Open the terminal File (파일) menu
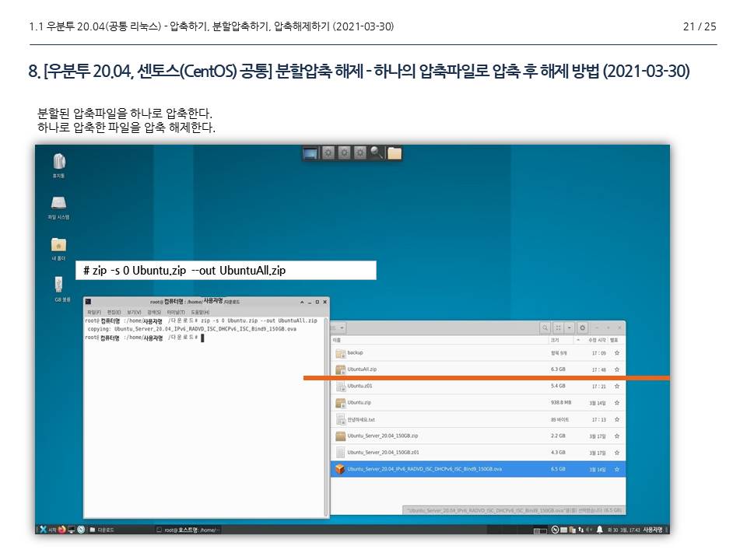The image size is (747, 560). (94, 313)
